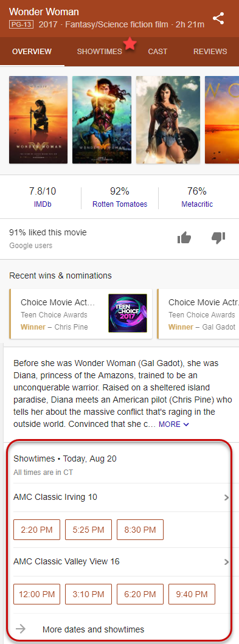Give the movie a thumbs up
The height and width of the screenshot is (644, 239).
tap(184, 237)
